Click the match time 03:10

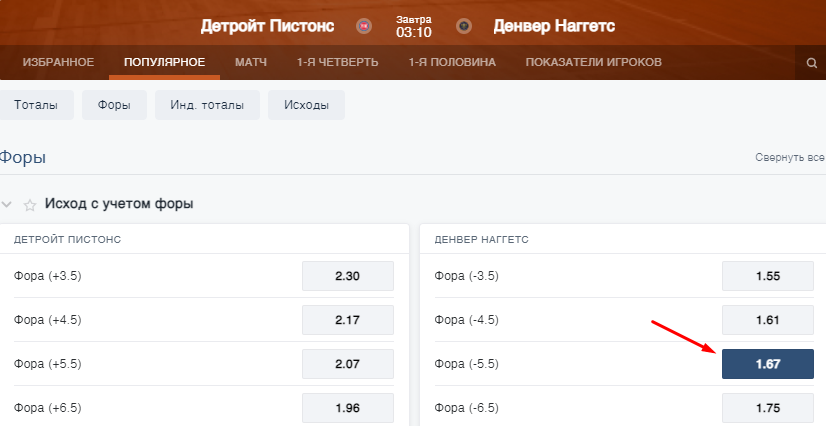coord(414,32)
